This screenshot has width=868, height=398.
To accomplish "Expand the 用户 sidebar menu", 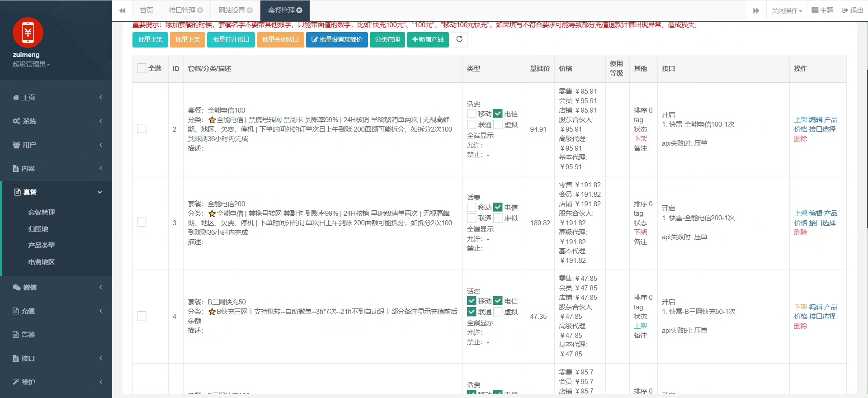I will pos(56,145).
